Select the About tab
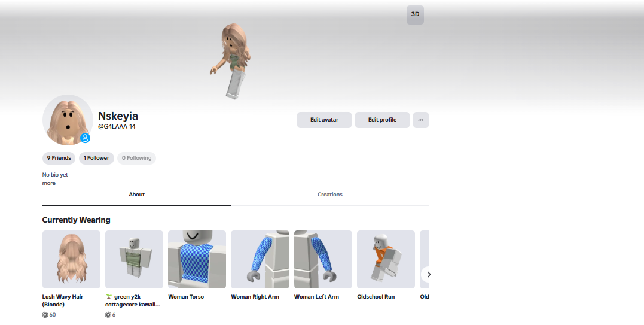644x325 pixels. pos(136,195)
